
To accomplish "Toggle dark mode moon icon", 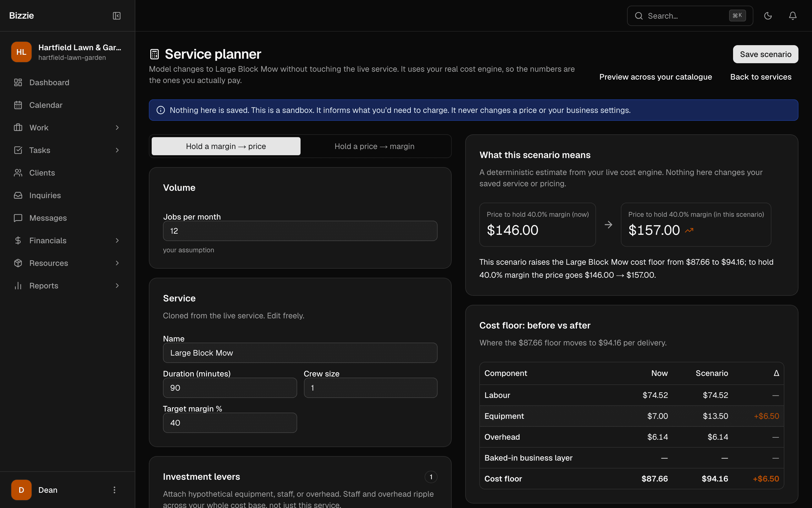I will coord(768,16).
